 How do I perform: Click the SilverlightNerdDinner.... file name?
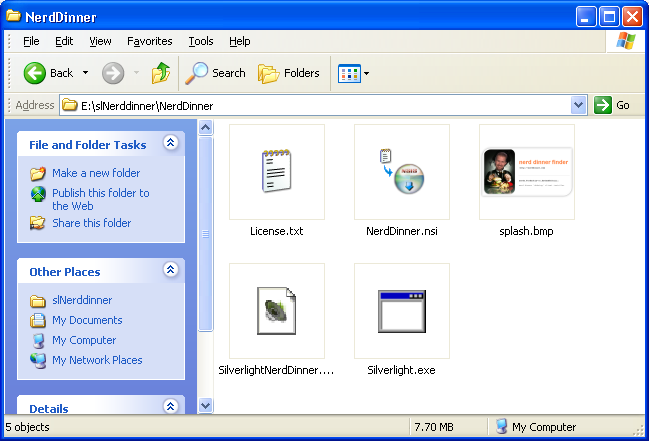coord(276,370)
